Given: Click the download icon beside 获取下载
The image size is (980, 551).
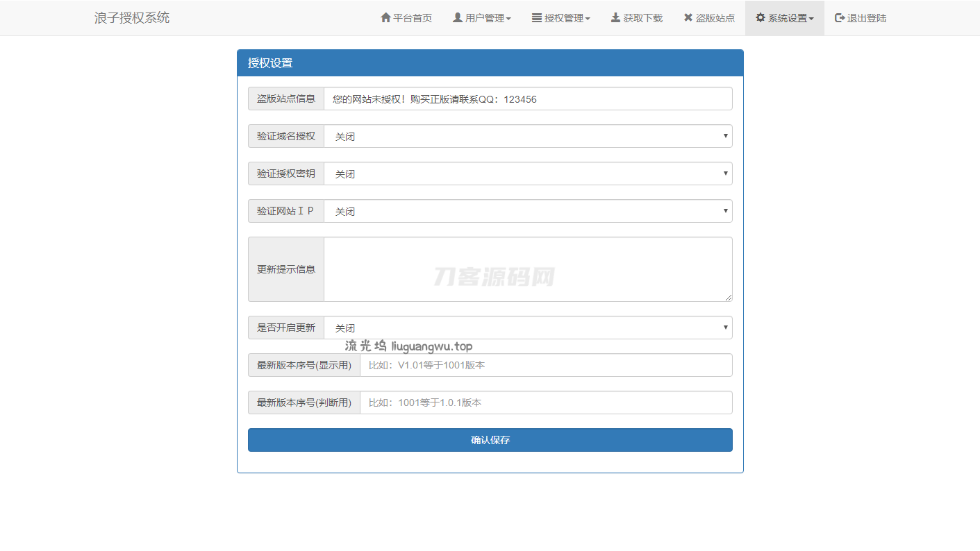Looking at the screenshot, I should coord(615,18).
